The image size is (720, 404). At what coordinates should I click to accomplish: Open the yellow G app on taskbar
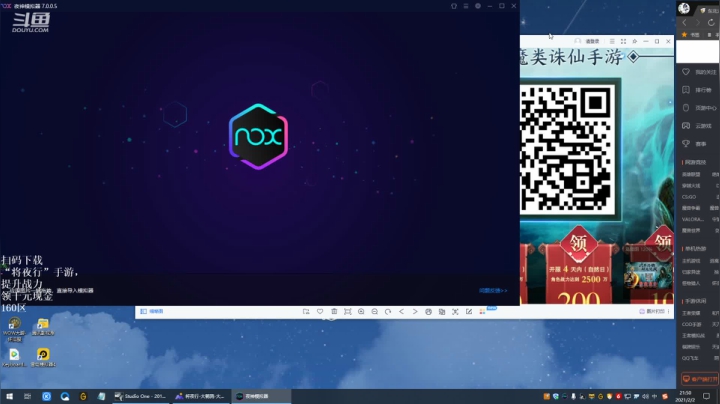pos(83,396)
